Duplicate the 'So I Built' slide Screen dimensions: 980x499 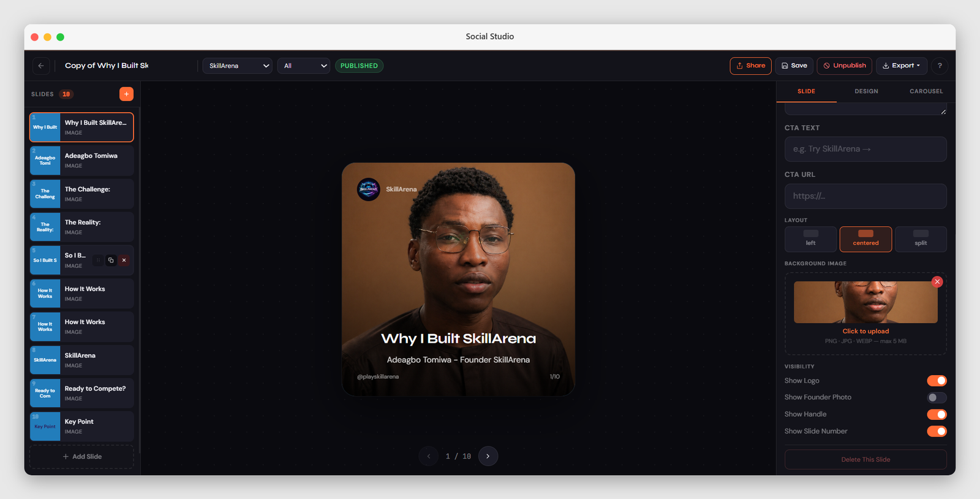click(111, 261)
